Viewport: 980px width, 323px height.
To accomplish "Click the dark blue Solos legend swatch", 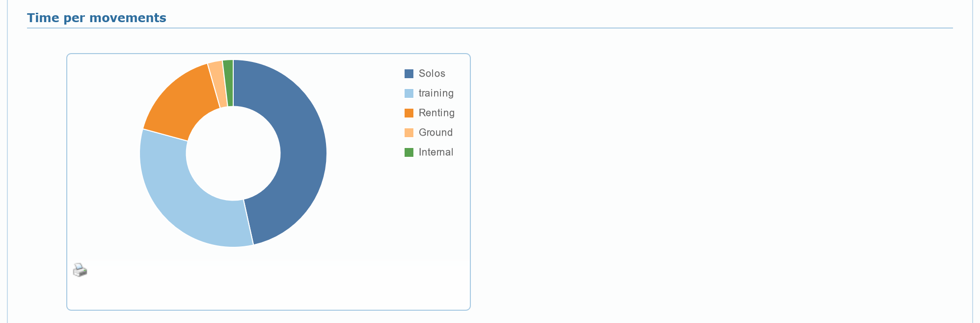I will [x=409, y=74].
